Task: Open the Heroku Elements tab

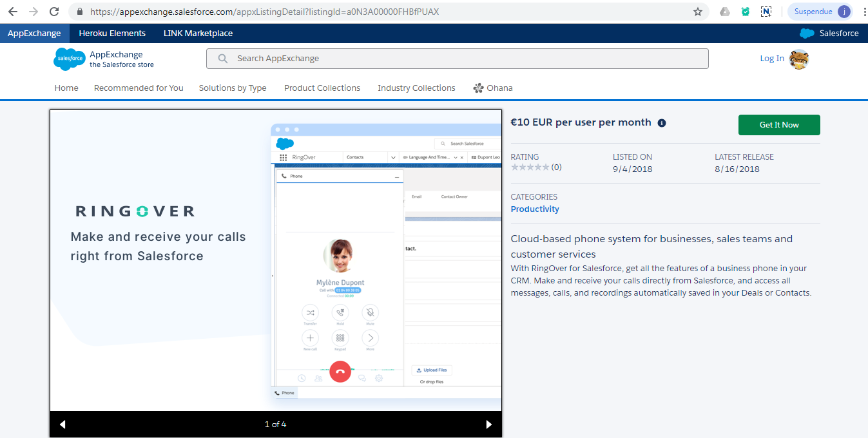Action: 112,33
